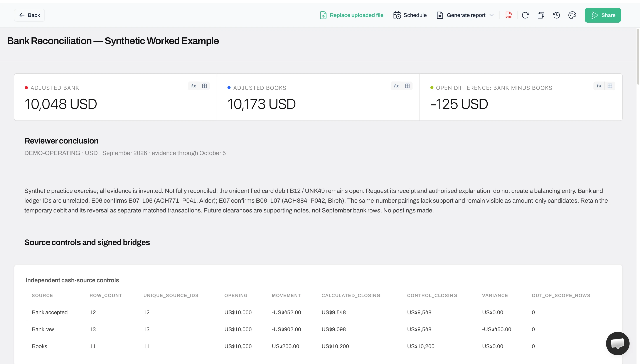Click the refresh icon
Image resolution: width=640 pixels, height=364 pixels.
point(525,15)
